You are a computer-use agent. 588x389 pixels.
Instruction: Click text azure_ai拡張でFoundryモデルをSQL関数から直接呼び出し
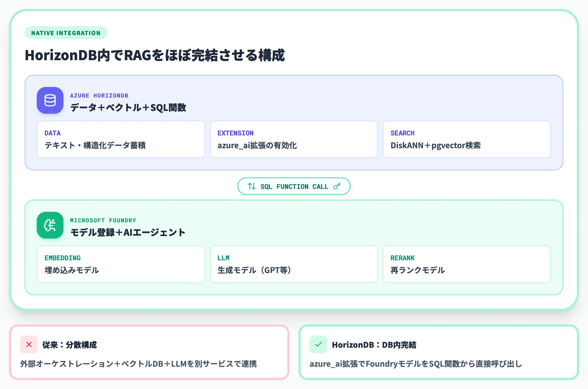[416, 364]
